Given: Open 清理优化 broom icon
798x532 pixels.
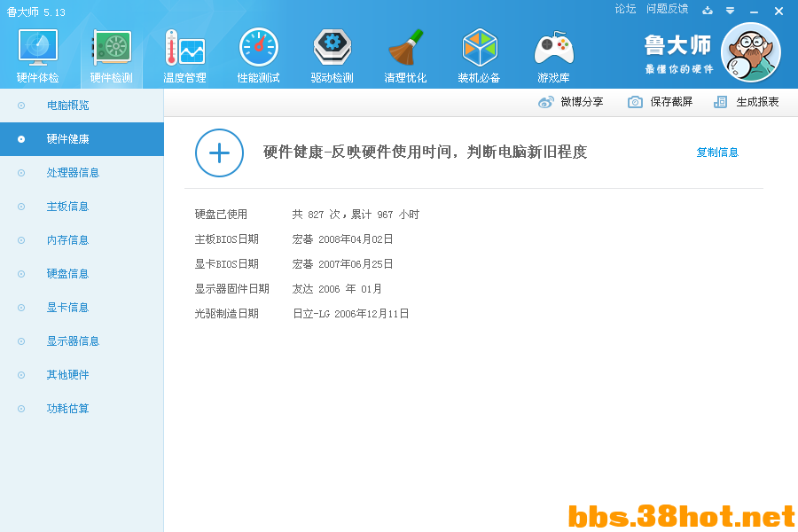Looking at the screenshot, I should (x=405, y=47).
